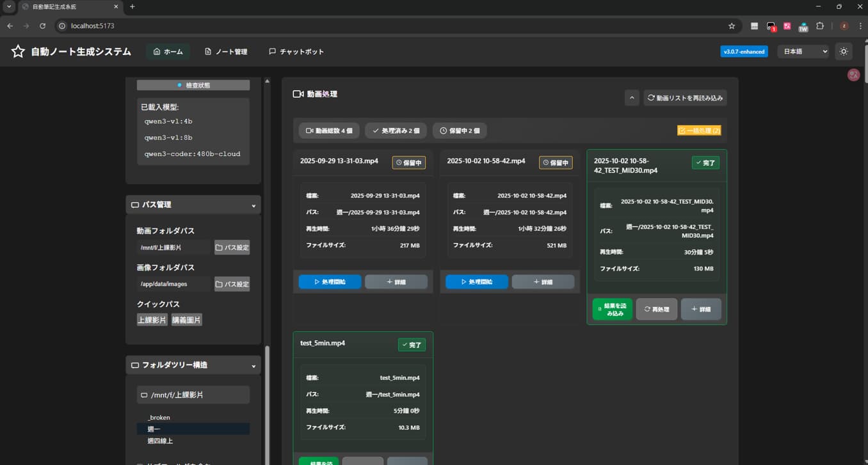
Task: Start processing 2025-09-29 13-31-03.mp4
Action: [330, 282]
